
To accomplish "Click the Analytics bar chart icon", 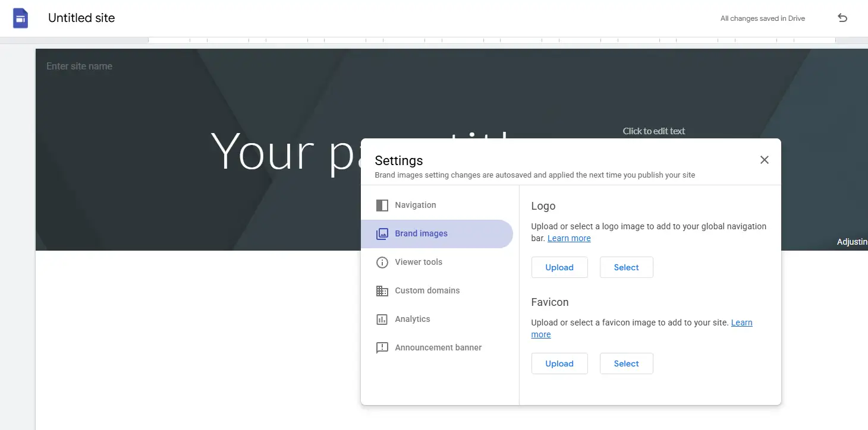I will pyautogui.click(x=382, y=320).
